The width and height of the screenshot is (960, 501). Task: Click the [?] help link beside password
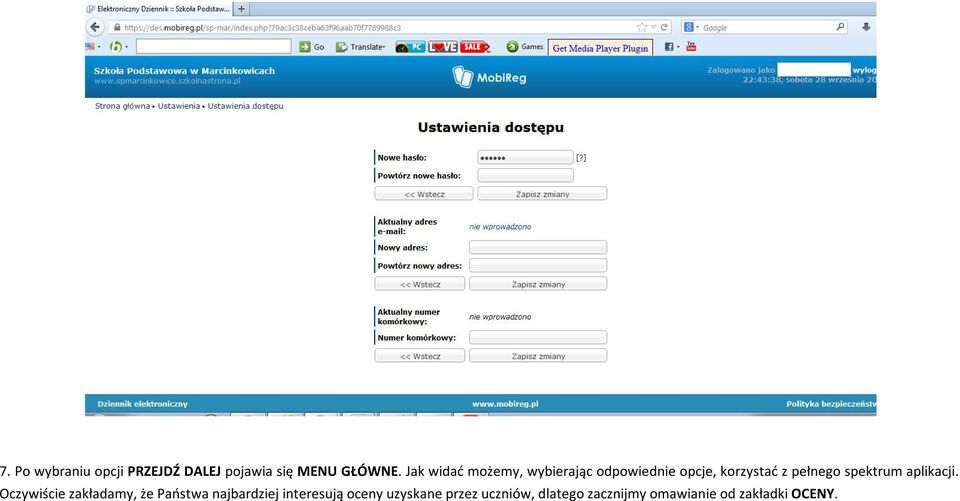pyautogui.click(x=581, y=157)
